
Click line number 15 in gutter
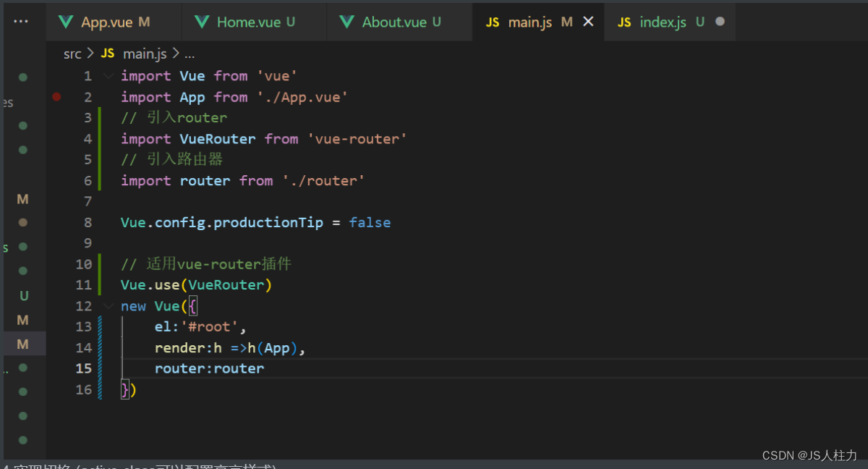click(84, 368)
